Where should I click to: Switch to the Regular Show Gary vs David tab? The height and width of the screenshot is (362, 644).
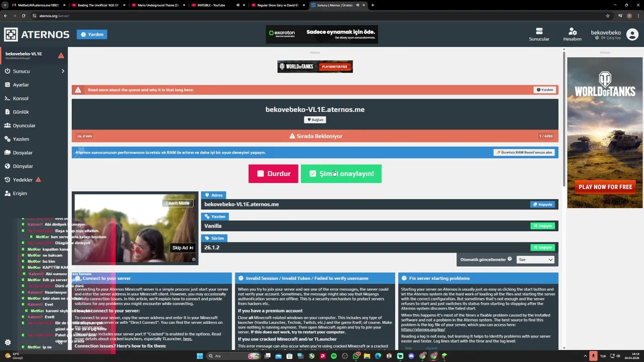[x=278, y=5]
